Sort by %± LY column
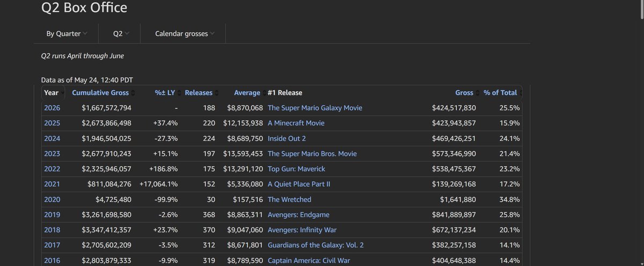 (x=168, y=93)
